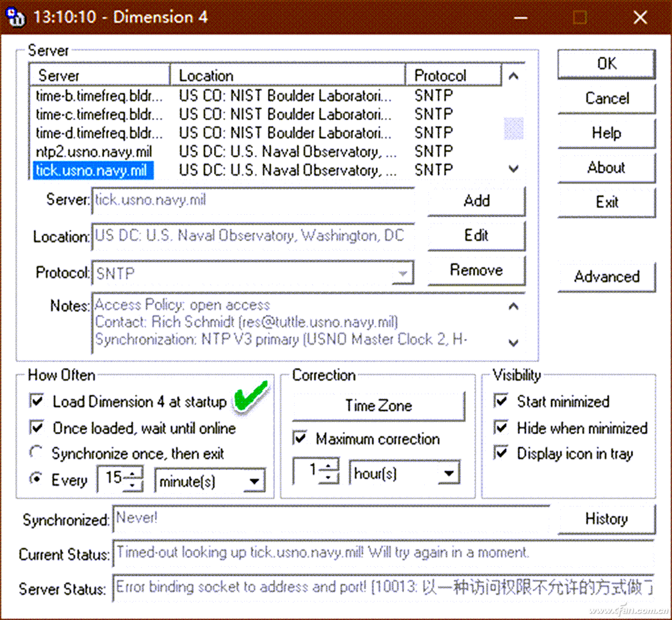Toggle the Maximum correction checkbox
The width and height of the screenshot is (672, 620).
(x=300, y=438)
